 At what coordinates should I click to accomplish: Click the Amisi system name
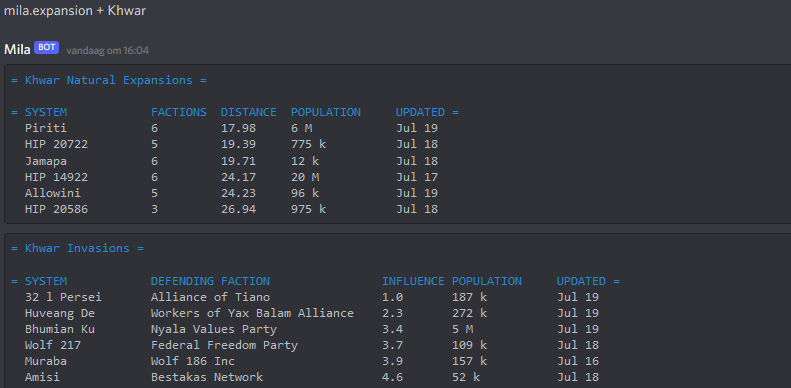click(42, 377)
